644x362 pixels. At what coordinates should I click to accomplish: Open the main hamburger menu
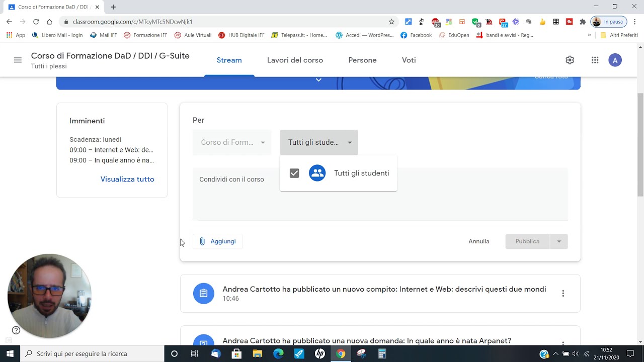click(18, 60)
